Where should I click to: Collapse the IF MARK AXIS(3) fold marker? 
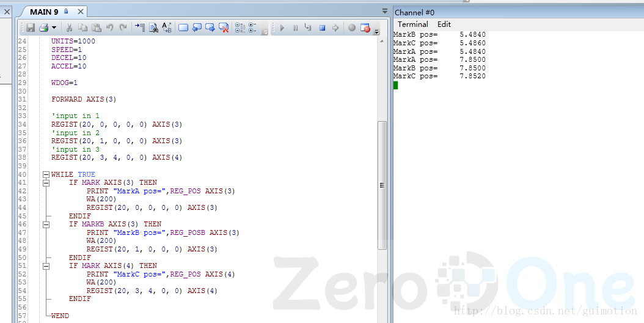(46, 183)
